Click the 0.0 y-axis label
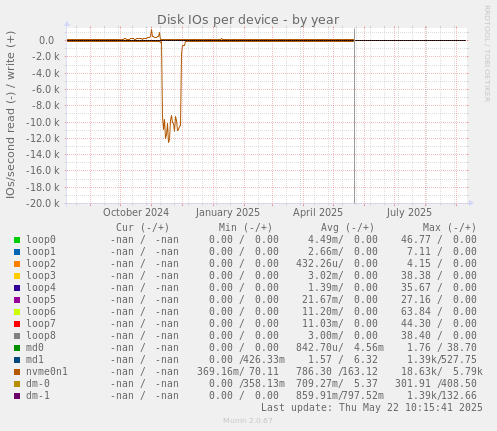 [47, 41]
